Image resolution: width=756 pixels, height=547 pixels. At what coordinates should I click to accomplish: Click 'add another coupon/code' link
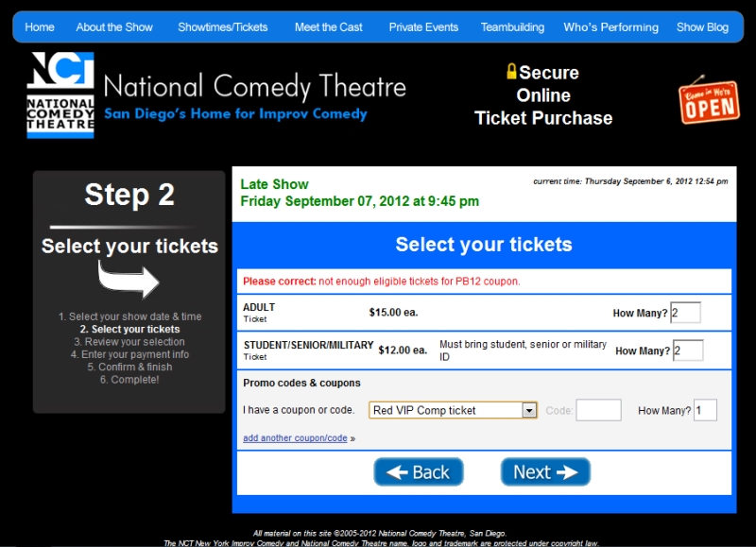pyautogui.click(x=295, y=438)
